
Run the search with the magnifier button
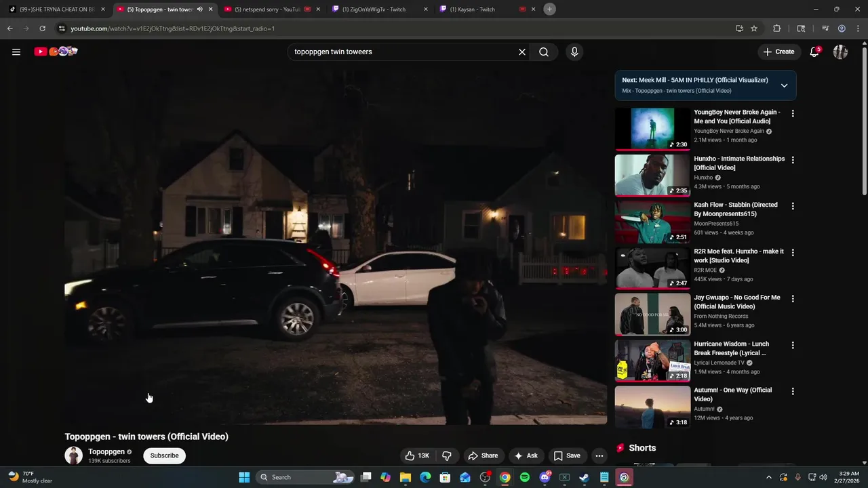pyautogui.click(x=544, y=52)
